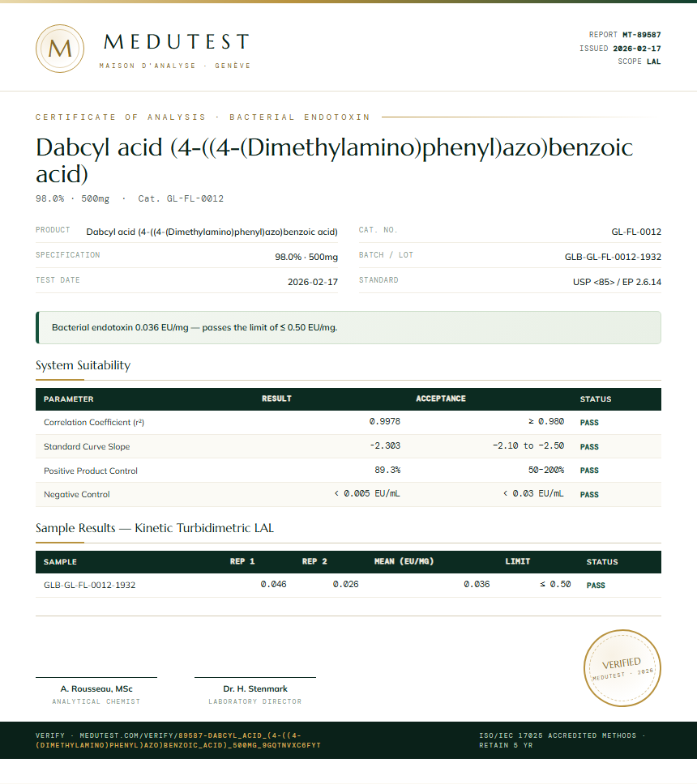
Task: Click the bacterial endotoxin 0.036 EU/mg summary banner
Action: pyautogui.click(x=348, y=327)
